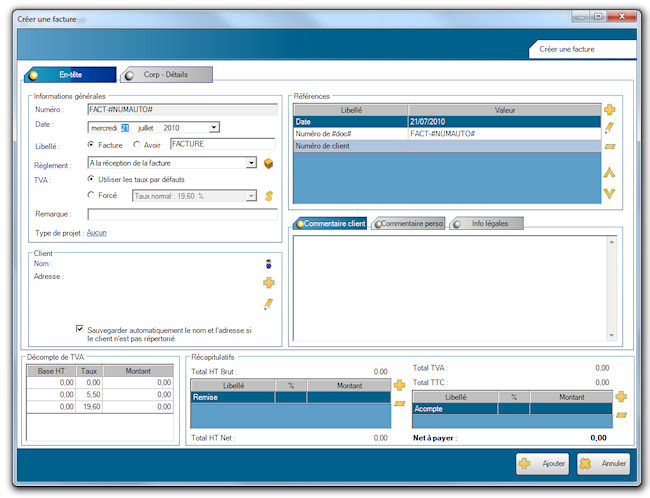Open the date picker dropdown
The height and width of the screenshot is (498, 650).
tap(214, 127)
